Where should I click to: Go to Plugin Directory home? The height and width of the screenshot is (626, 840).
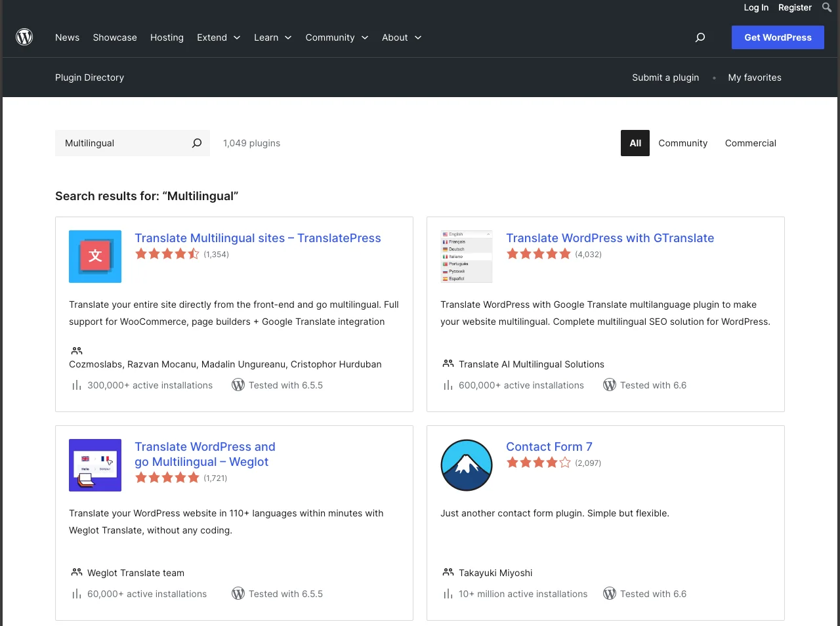[x=89, y=77]
